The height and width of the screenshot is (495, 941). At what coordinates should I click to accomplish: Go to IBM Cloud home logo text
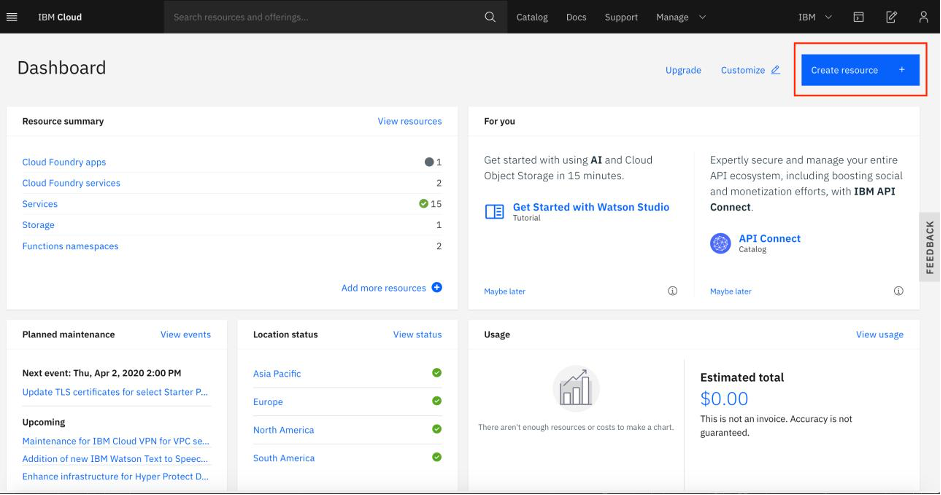pyautogui.click(x=59, y=17)
